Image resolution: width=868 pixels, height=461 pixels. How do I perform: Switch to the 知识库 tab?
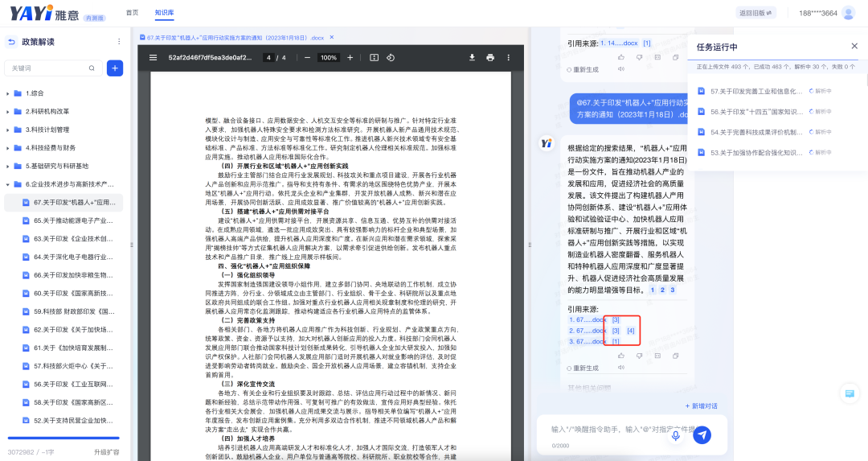(164, 12)
